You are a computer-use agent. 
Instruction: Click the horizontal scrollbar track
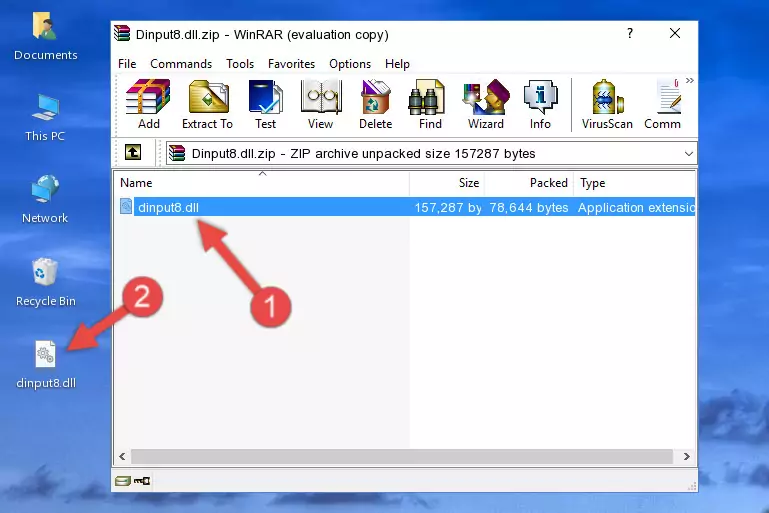tap(402, 457)
